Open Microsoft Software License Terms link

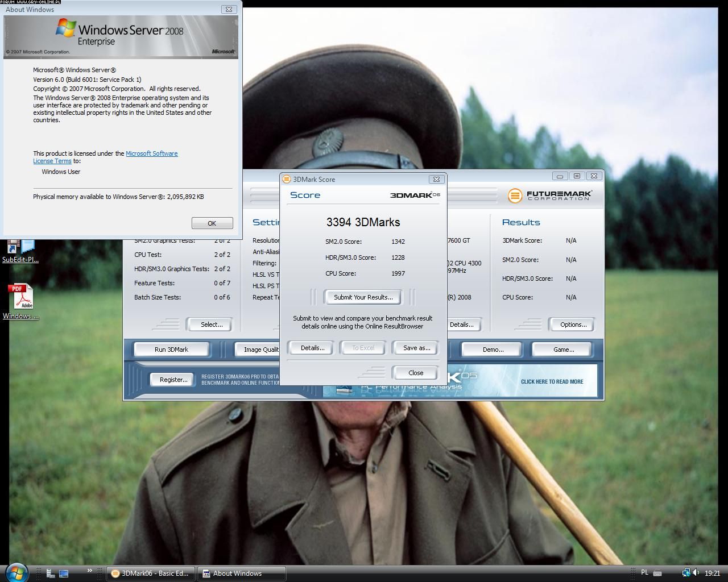[151, 153]
